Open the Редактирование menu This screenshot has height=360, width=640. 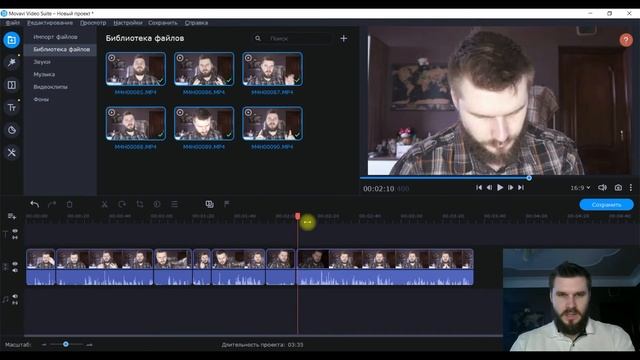[x=50, y=23]
